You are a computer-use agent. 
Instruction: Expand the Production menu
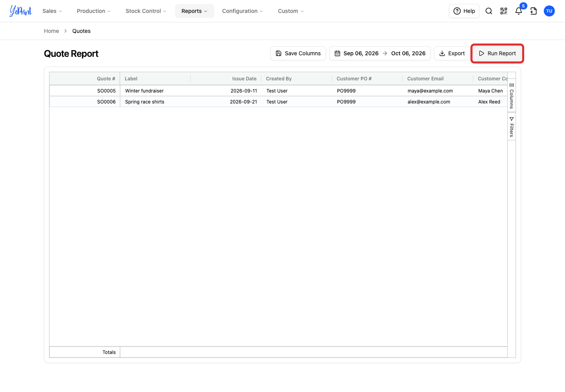point(94,11)
